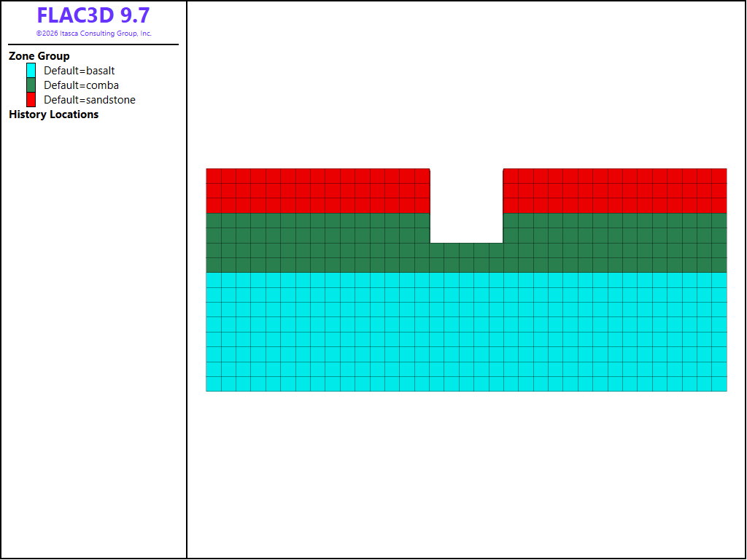747x560 pixels.
Task: Click the top-right corner sandstone zone
Action: pos(719,176)
